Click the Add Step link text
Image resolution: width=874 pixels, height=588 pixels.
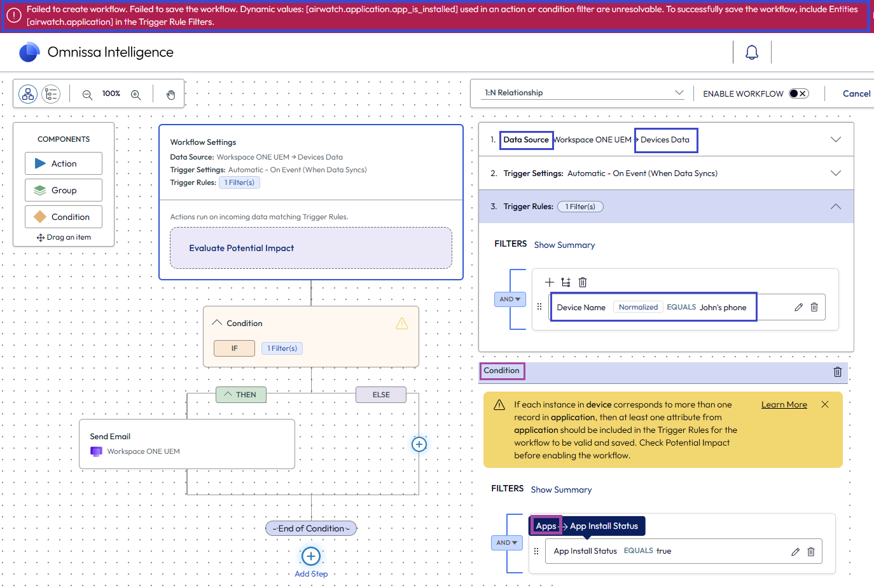click(x=311, y=574)
